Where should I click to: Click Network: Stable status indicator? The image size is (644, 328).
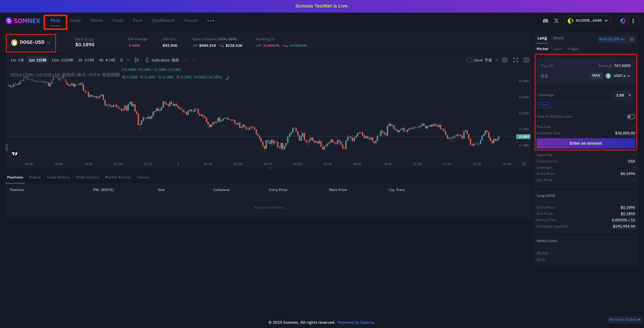coord(624,320)
